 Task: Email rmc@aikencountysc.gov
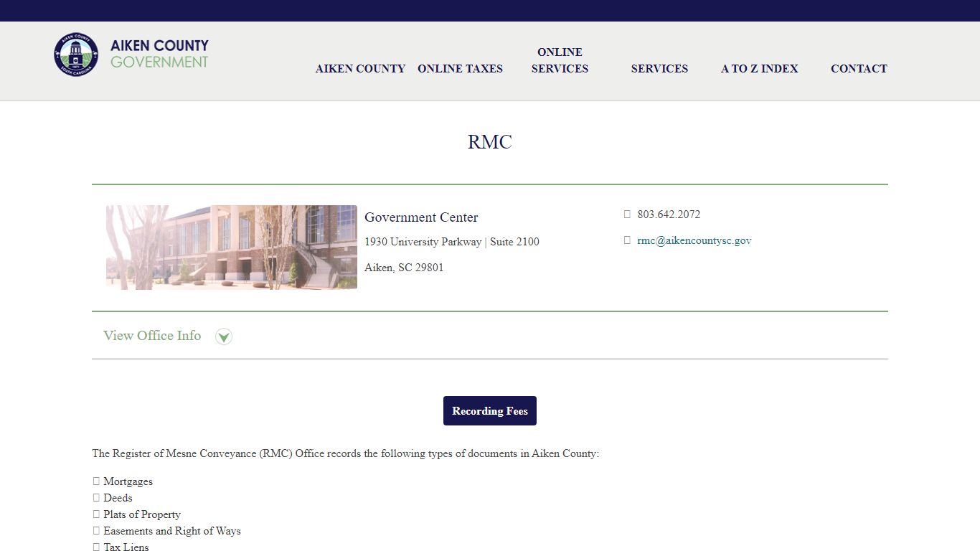click(x=694, y=241)
